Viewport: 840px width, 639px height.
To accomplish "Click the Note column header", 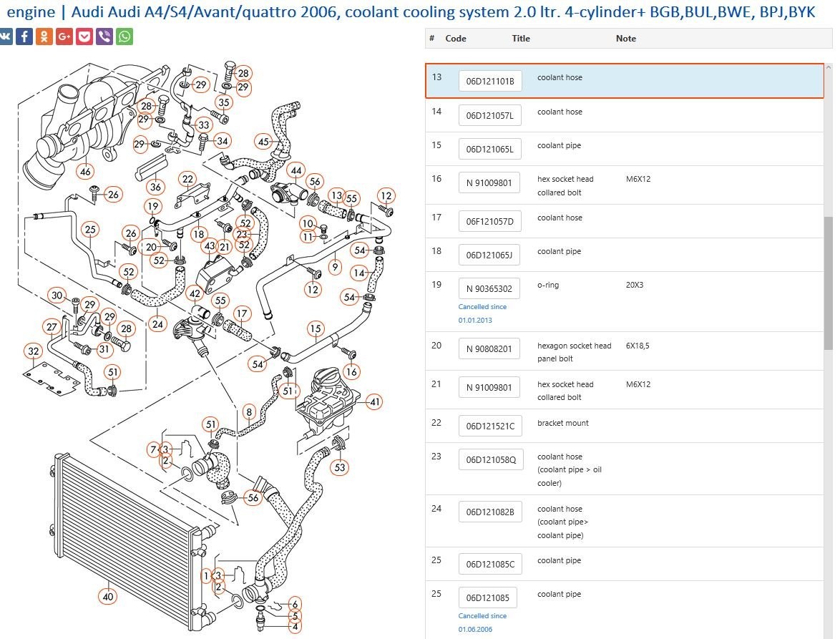I will [626, 39].
